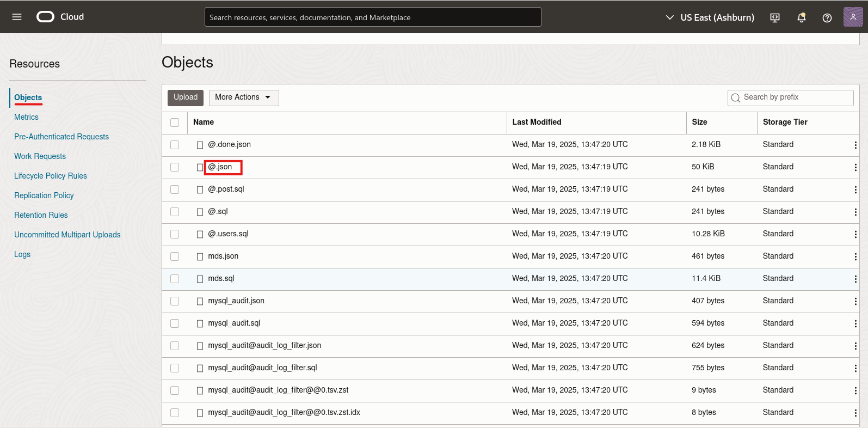Open the help question mark icon
This screenshot has width=868, height=428.
827,17
